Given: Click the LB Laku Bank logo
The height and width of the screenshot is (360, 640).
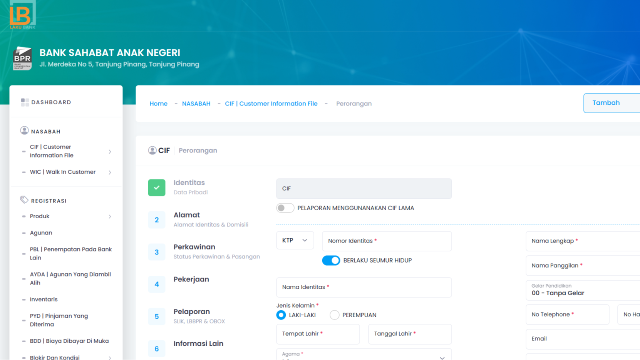Looking at the screenshot, I should [x=22, y=15].
